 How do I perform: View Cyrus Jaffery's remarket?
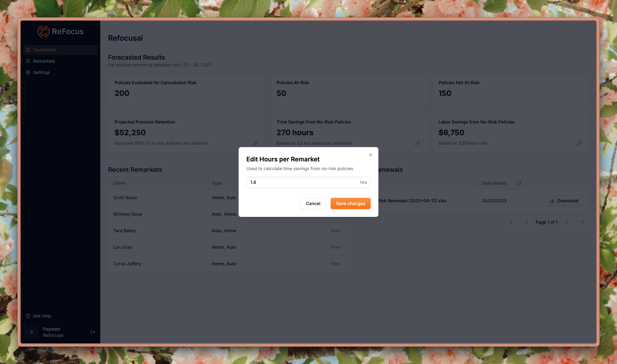[335, 264]
